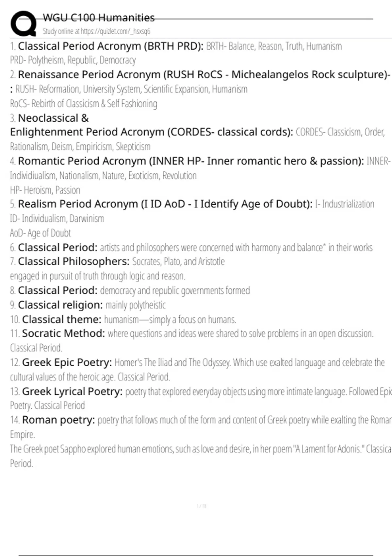The image size is (392, 556).
Task: Click the 'HP- Heroism, Passion' line
Action: coord(45,190)
